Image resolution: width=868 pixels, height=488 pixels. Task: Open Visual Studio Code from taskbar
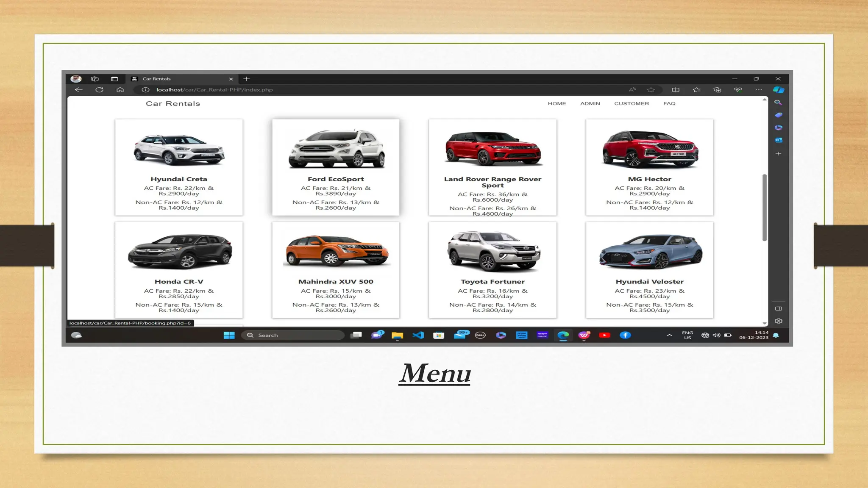[418, 335]
